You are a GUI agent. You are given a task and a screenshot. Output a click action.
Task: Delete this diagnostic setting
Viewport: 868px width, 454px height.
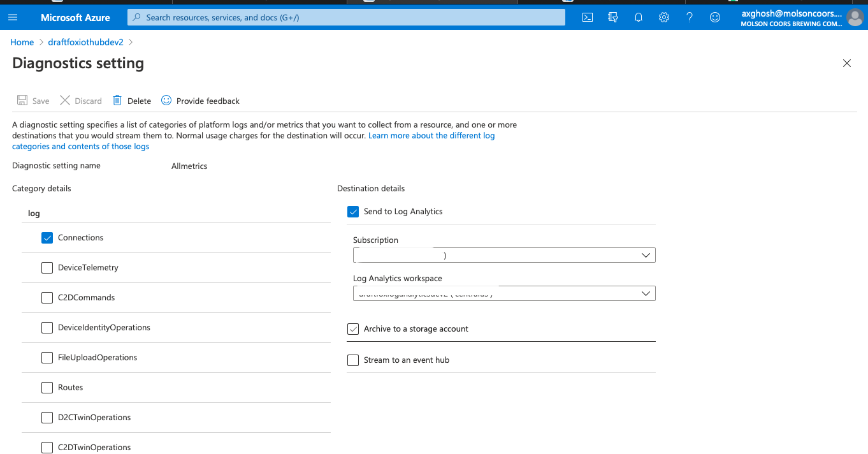[x=132, y=101]
